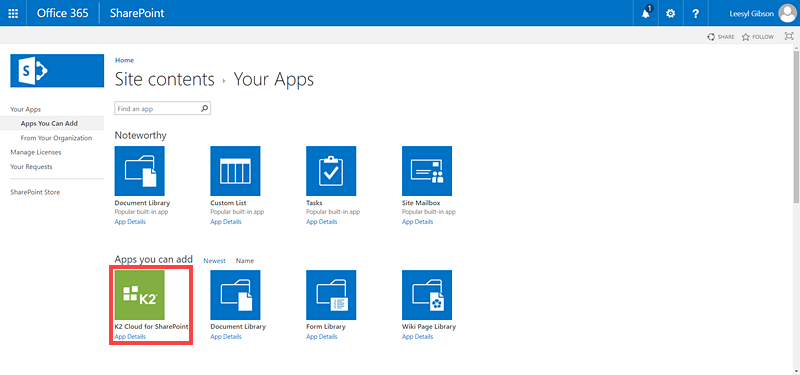Sort apps by Newest
Viewport: 800px width, 375px height.
click(x=214, y=261)
